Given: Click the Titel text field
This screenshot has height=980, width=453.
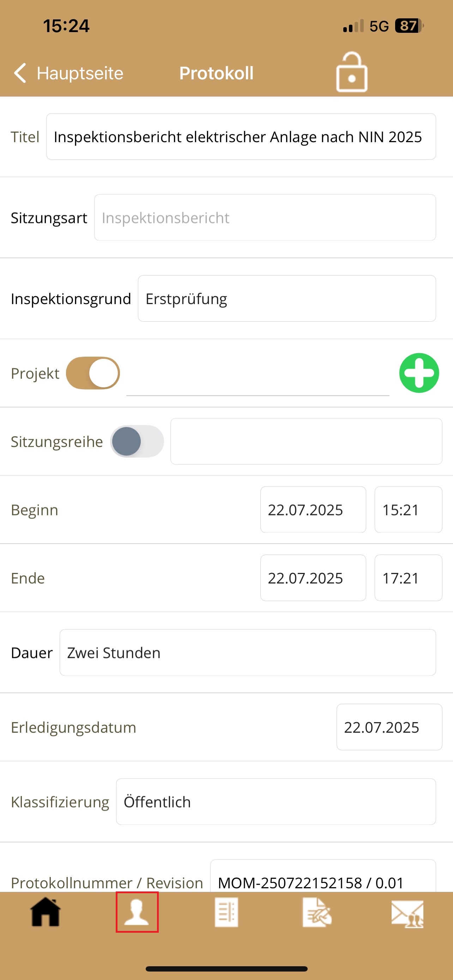Looking at the screenshot, I should [x=240, y=137].
